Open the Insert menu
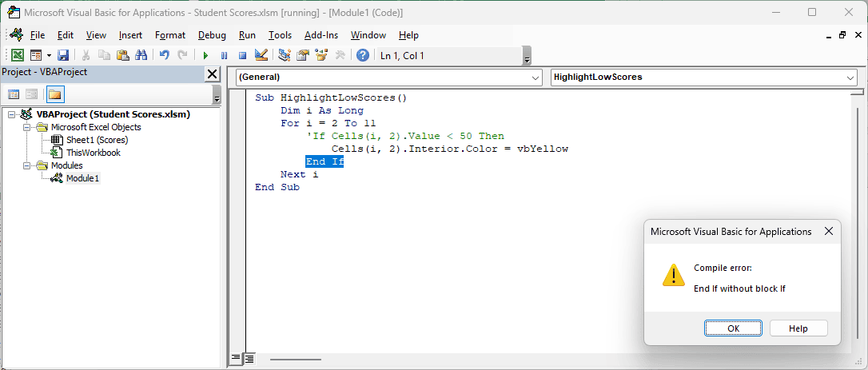This screenshot has width=868, height=370. tap(130, 35)
